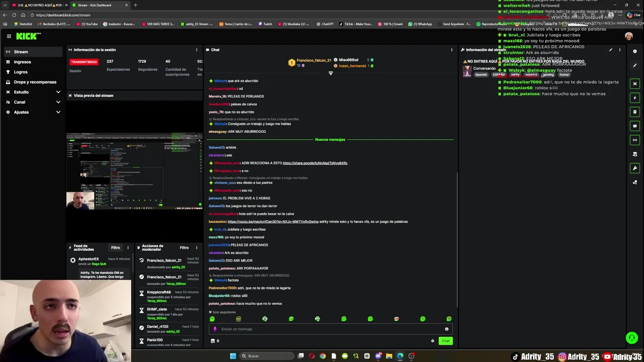Toggle the broadcast signal widget in right toolbar
This screenshot has width=644, height=362.
[x=635, y=140]
